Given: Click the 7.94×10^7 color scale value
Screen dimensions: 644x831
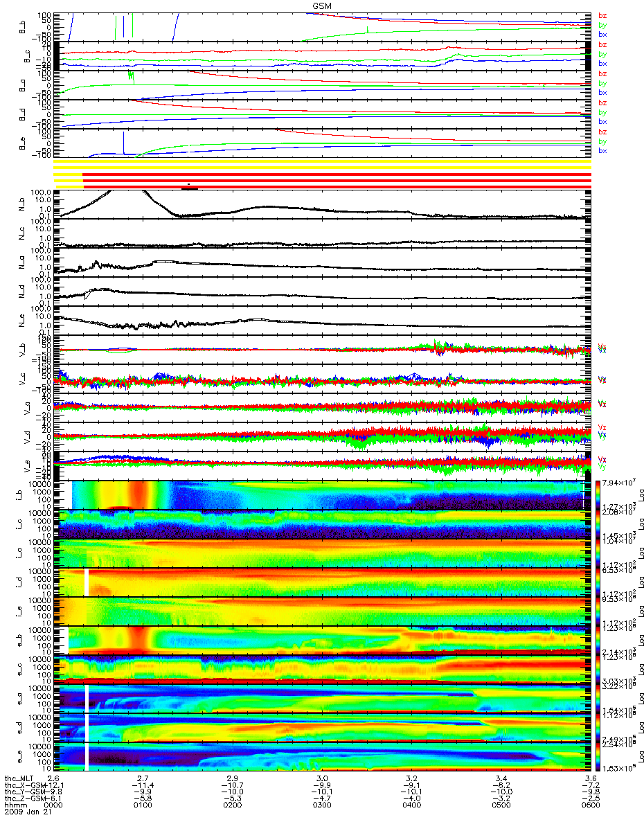Looking at the screenshot, I should tap(618, 483).
